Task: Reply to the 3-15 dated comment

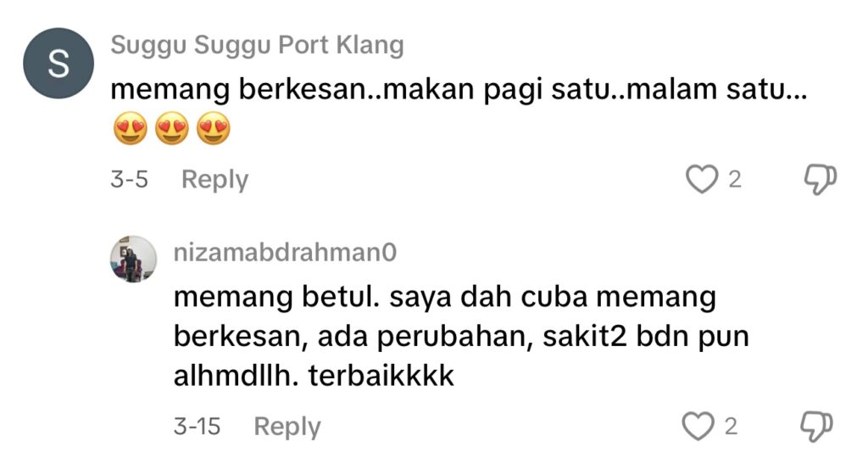Action: coord(287,427)
